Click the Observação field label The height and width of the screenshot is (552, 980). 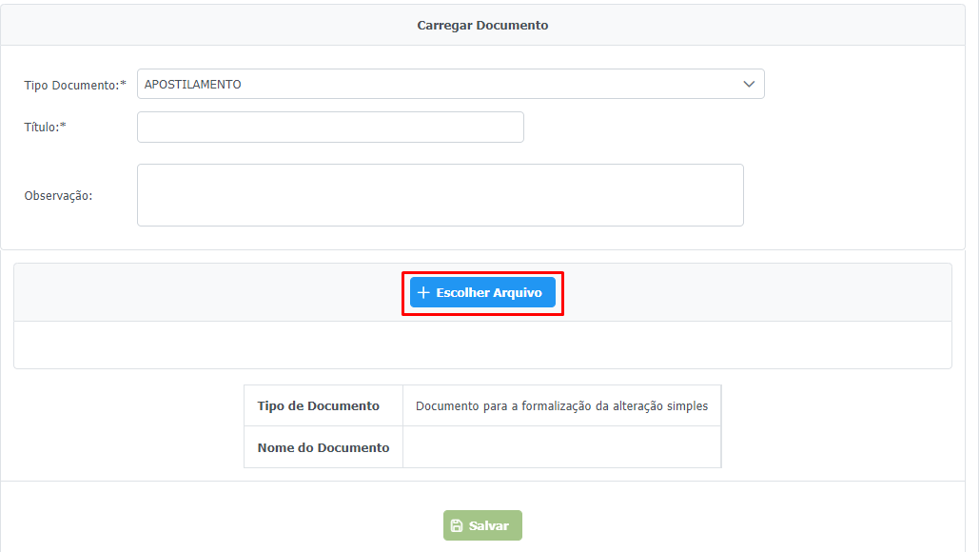pyautogui.click(x=58, y=195)
